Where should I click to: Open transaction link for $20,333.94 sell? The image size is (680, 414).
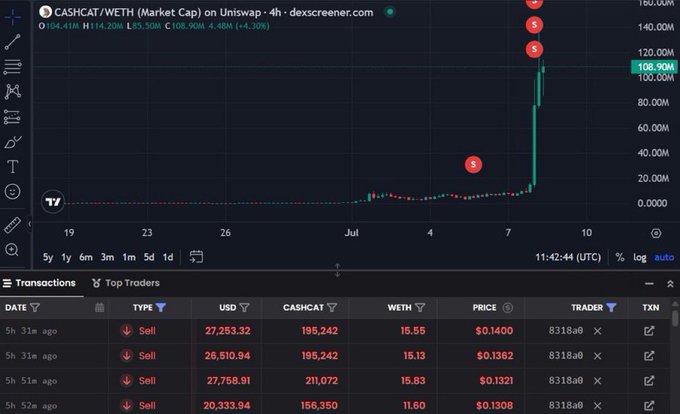tap(649, 405)
